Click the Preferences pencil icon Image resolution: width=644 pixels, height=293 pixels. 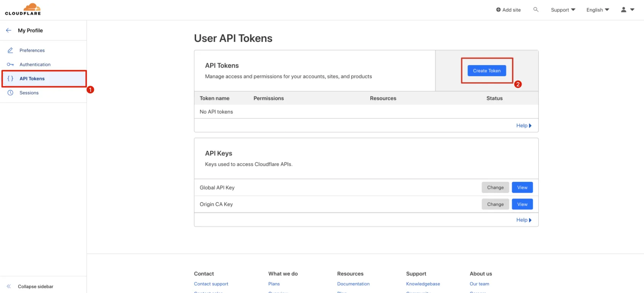click(x=10, y=50)
